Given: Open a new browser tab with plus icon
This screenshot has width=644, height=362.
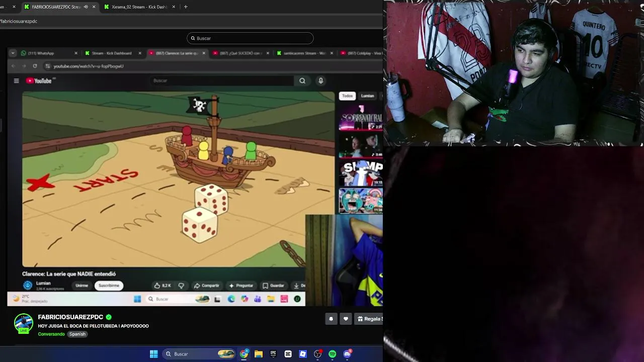Looking at the screenshot, I should pos(186,7).
